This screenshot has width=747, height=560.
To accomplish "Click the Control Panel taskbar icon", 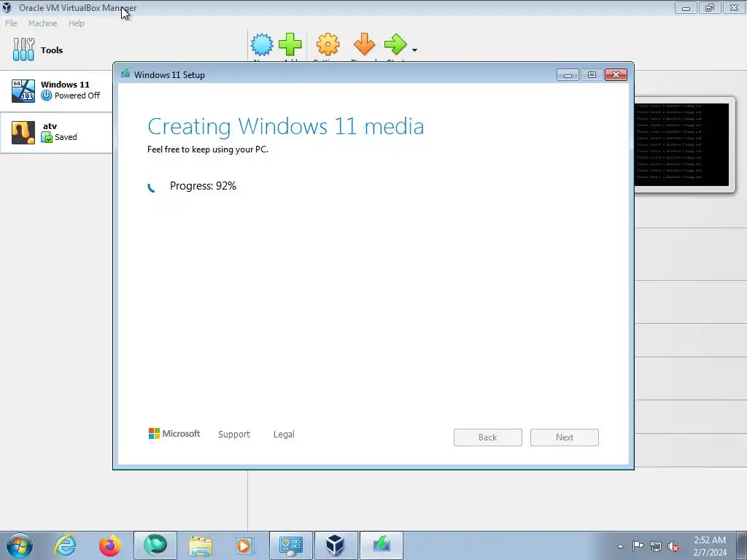I will pyautogui.click(x=291, y=545).
